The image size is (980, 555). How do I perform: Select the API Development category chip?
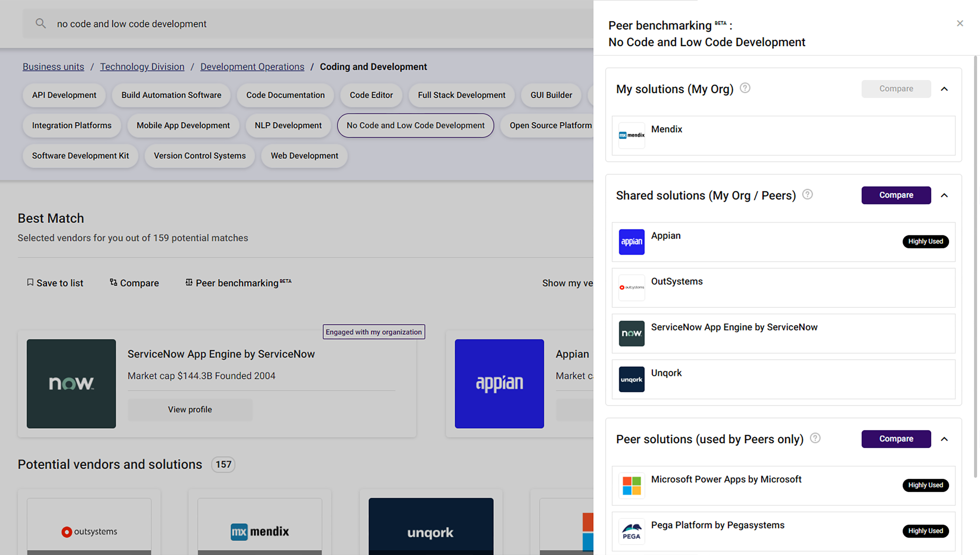tap(64, 95)
